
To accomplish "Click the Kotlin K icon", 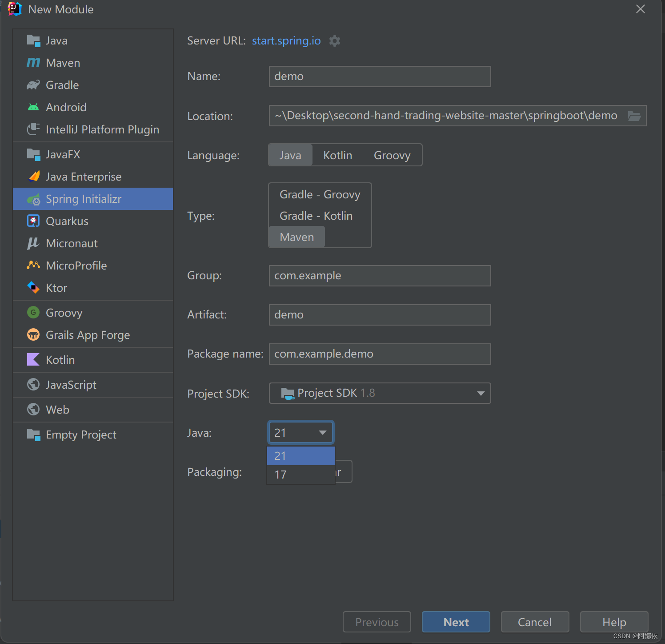I will coord(33,359).
